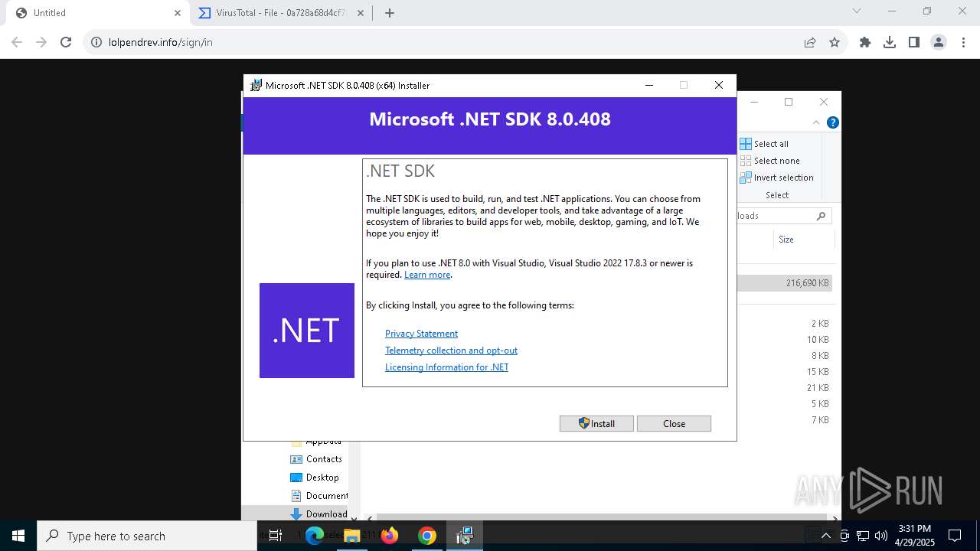Click the share page icon in address bar
980x551 pixels.
(x=810, y=42)
